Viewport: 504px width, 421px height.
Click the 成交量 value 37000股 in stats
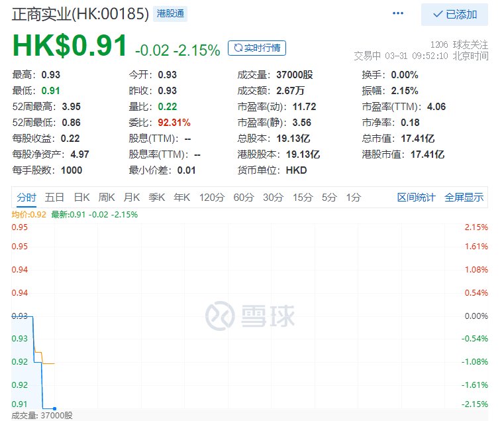pyautogui.click(x=295, y=75)
